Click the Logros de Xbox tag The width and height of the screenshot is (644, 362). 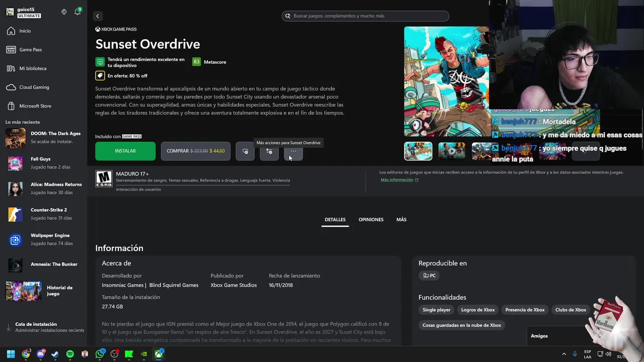pyautogui.click(x=478, y=310)
